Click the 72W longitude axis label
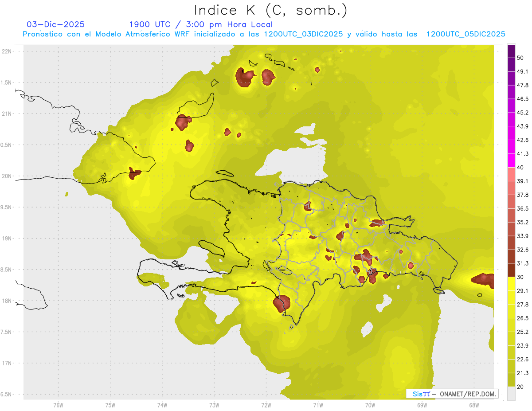The image size is (532, 411). [266, 405]
